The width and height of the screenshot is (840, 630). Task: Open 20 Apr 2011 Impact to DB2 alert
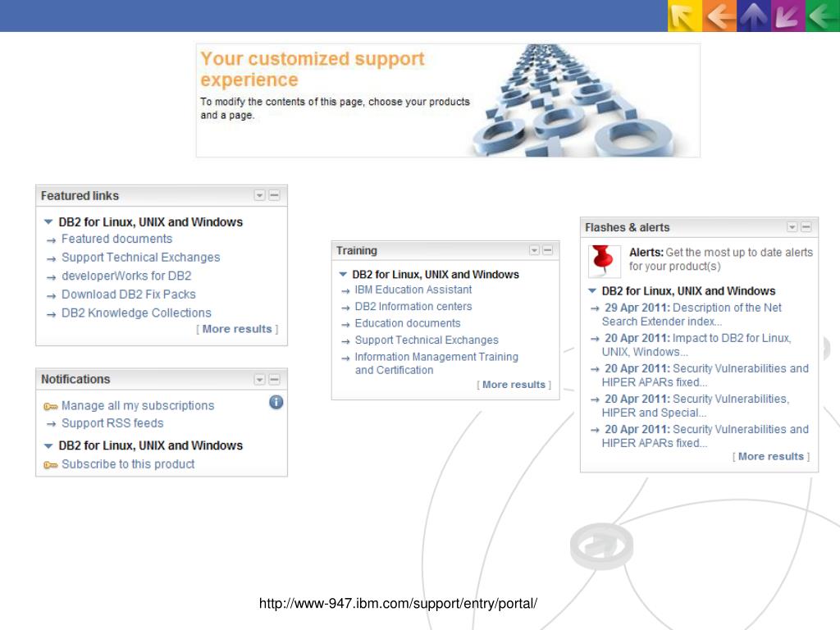[x=696, y=345]
